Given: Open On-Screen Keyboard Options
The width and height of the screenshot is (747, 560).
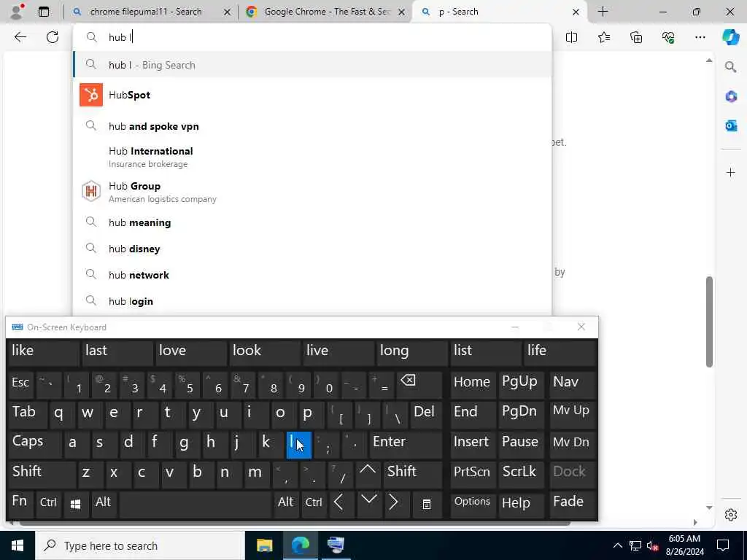Looking at the screenshot, I should tap(472, 505).
